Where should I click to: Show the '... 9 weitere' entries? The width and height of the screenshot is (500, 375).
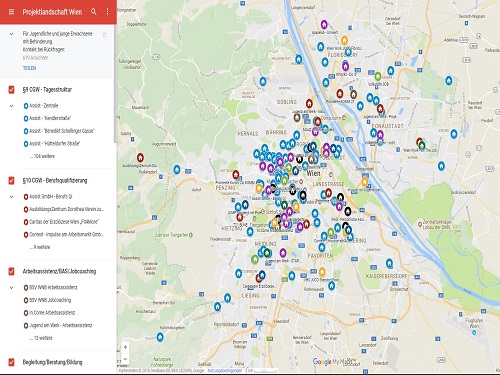40,247
